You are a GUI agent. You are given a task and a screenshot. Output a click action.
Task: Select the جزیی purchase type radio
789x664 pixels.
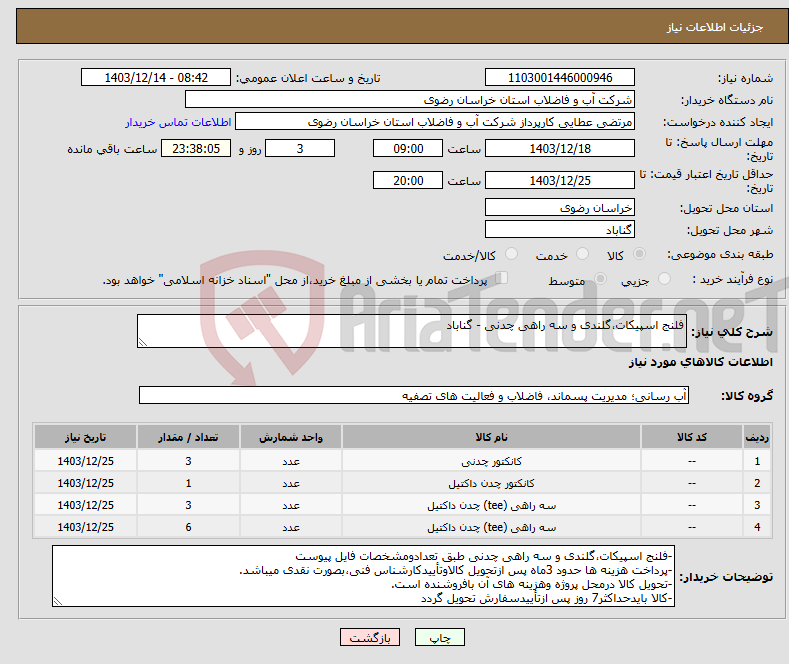664,278
